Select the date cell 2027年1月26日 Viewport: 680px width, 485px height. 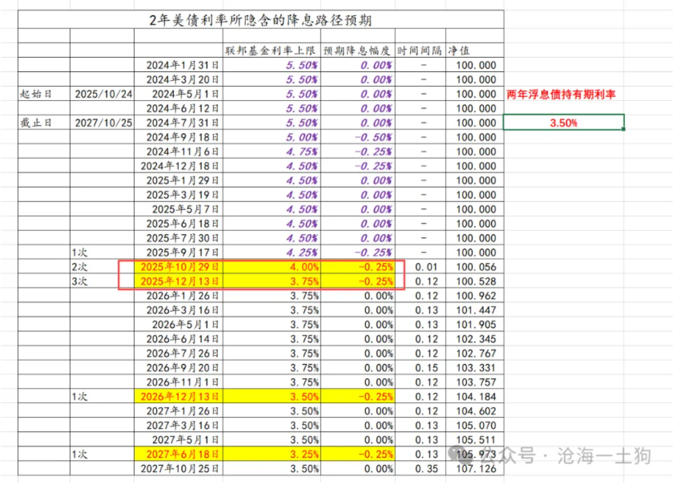click(x=179, y=411)
